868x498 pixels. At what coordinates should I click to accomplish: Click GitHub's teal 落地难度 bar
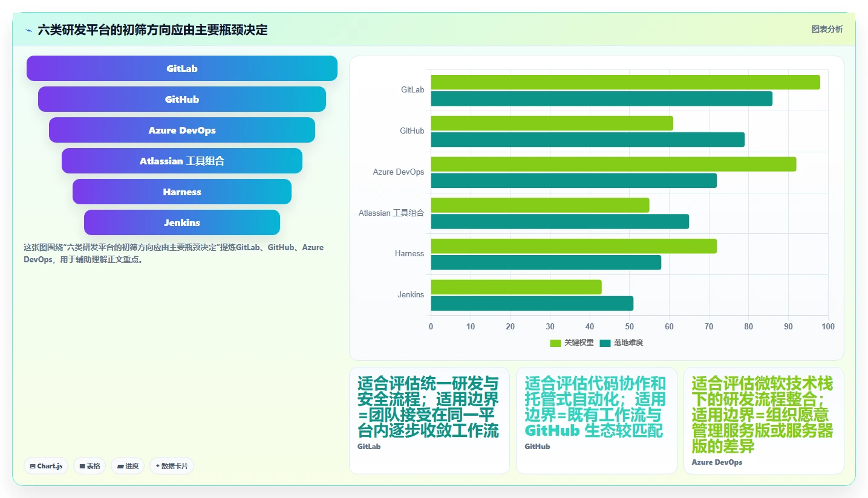(x=587, y=140)
